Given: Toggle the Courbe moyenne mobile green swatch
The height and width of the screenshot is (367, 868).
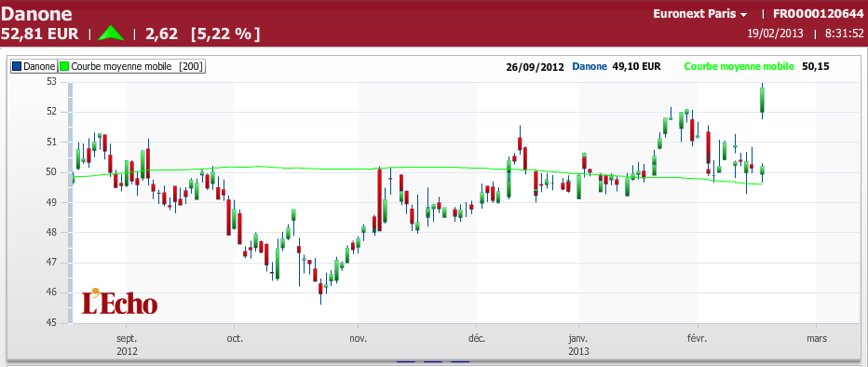Looking at the screenshot, I should [x=64, y=66].
